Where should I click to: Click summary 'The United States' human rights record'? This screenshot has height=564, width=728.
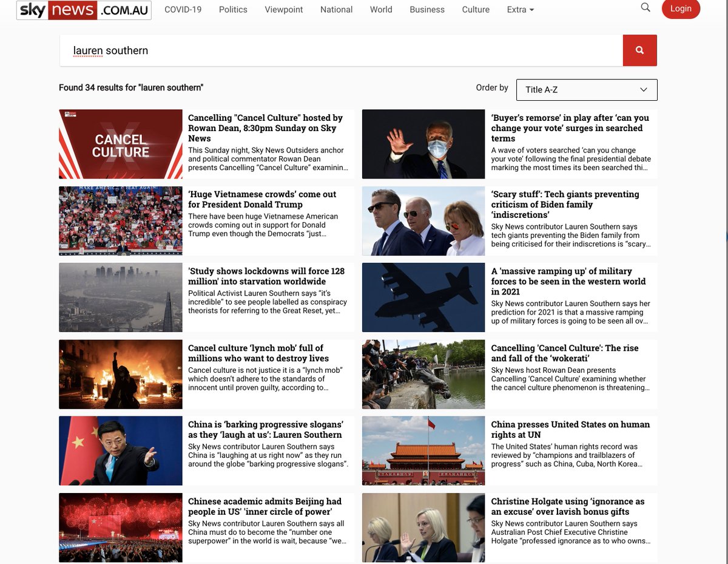567,455
